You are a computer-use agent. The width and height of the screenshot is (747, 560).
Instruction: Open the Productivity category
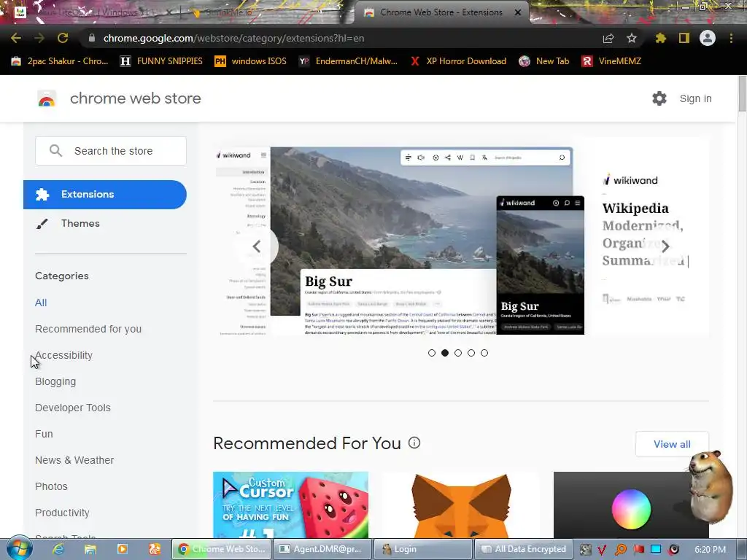pyautogui.click(x=62, y=513)
